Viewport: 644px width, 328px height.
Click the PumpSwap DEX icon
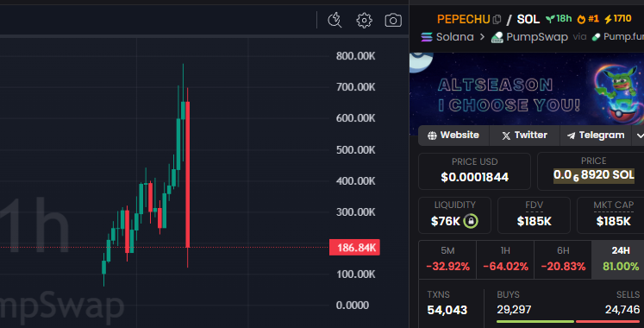click(497, 37)
